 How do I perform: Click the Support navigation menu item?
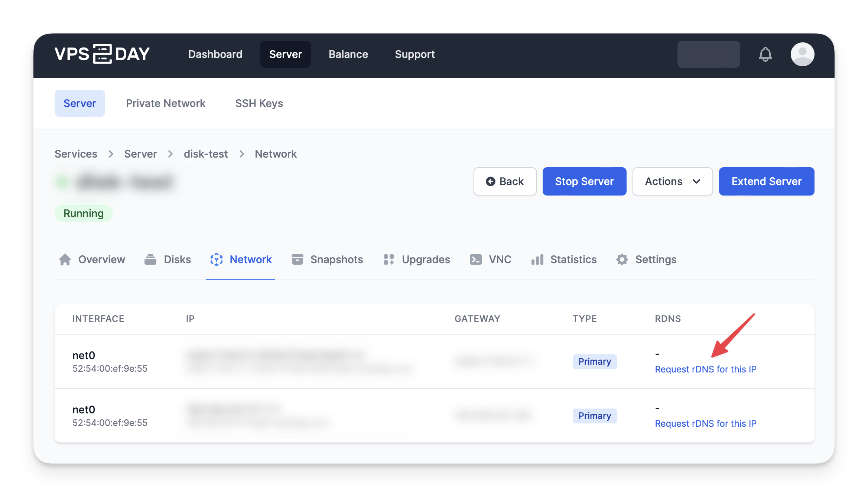click(x=415, y=54)
